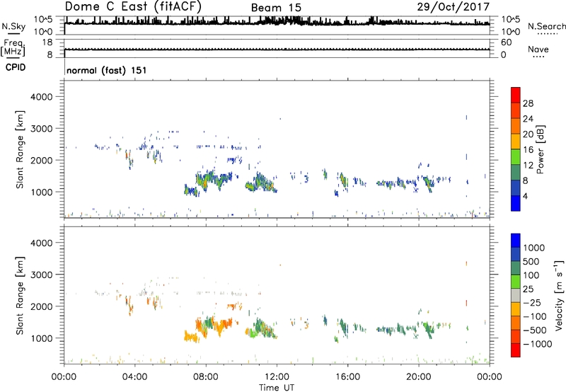566x392 pixels.
Task: Click the '-100' tick on velocity colorbar
Action: click(x=534, y=316)
